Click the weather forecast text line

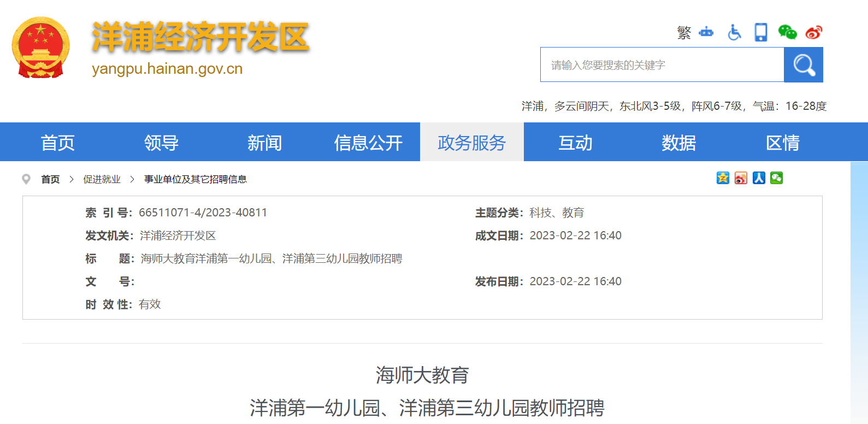(674, 106)
